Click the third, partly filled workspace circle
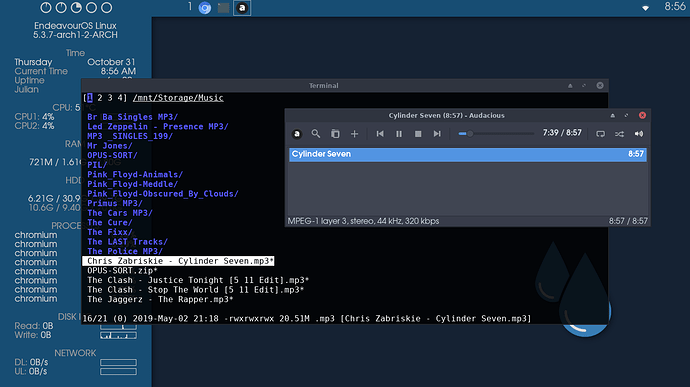Image resolution: width=690 pixels, height=387 pixels. click(76, 7)
